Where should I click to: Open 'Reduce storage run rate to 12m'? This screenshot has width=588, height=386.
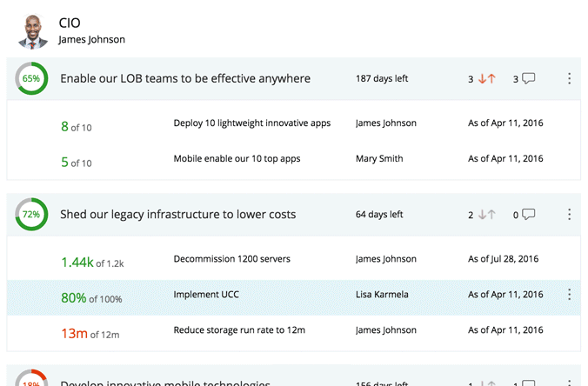[239, 330]
